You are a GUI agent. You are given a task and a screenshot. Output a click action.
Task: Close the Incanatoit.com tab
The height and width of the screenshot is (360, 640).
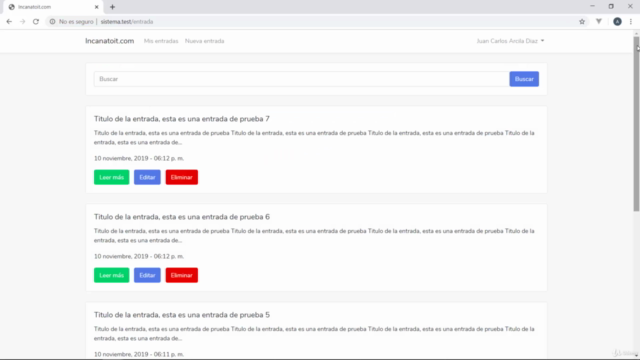(97, 7)
